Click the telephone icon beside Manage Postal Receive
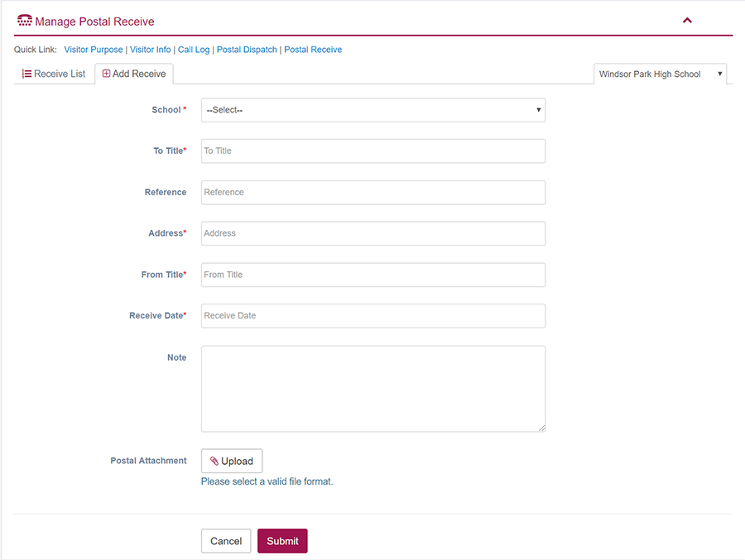Screen dimensions: 745x560 coord(25,21)
